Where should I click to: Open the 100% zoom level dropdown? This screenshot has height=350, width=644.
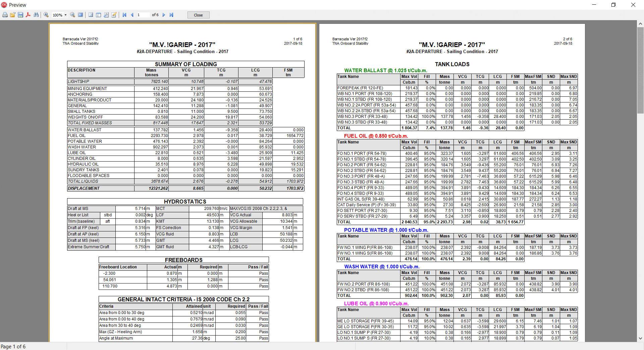point(65,15)
